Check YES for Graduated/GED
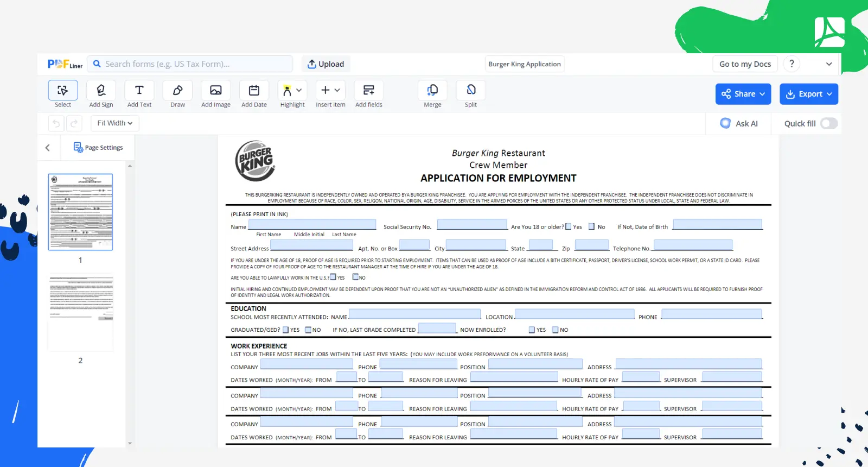The height and width of the screenshot is (467, 868). (286, 330)
